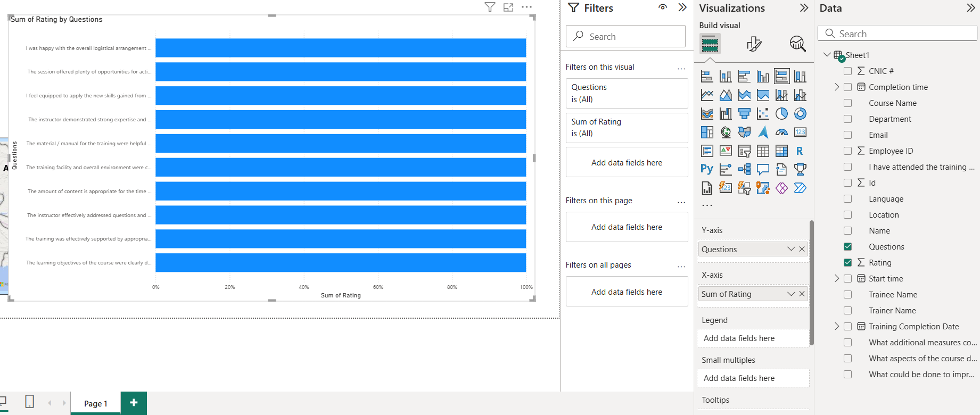Tick the Department field checkbox

coord(848,119)
